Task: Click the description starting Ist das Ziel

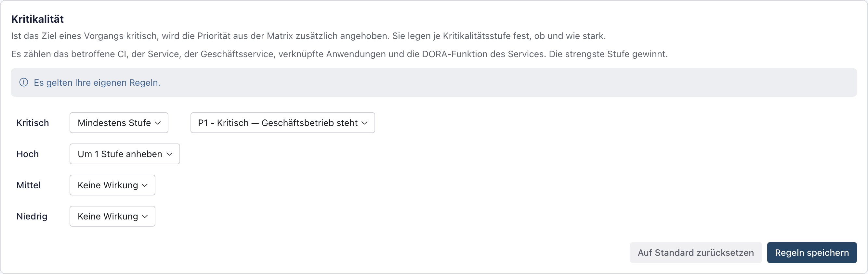Action: click(308, 36)
